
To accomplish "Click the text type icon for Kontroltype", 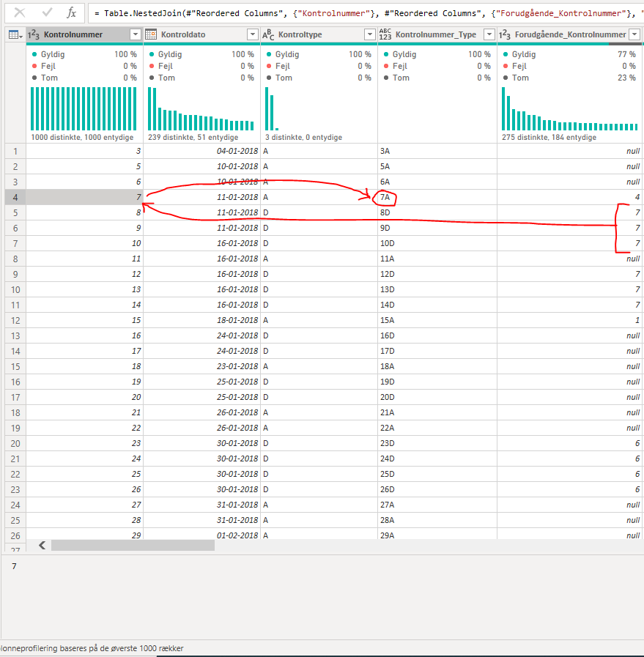I will click(x=268, y=34).
